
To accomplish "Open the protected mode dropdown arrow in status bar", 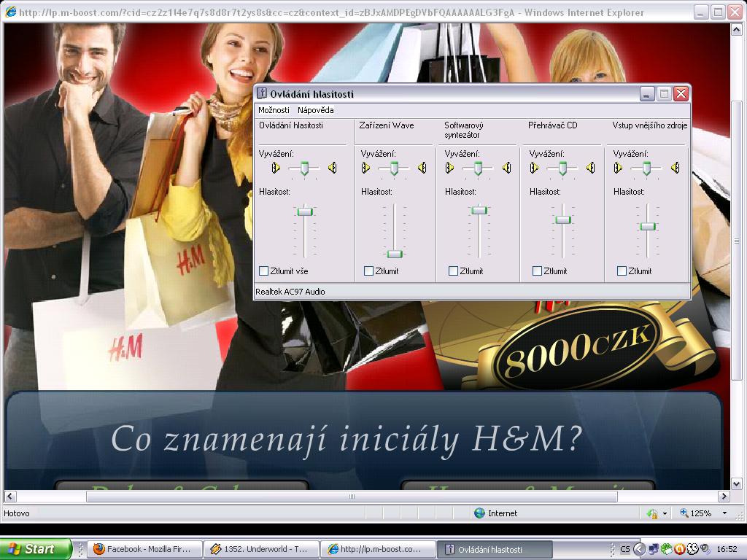I will [x=665, y=513].
